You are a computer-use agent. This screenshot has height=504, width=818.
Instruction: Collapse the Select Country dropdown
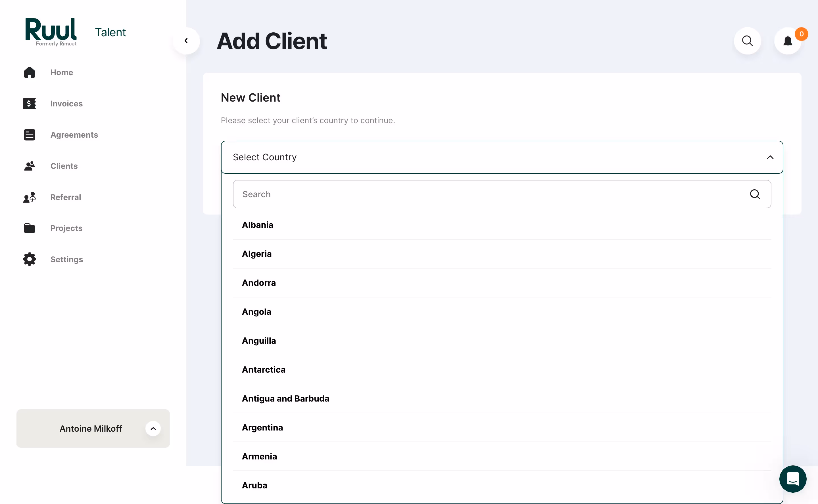click(770, 157)
